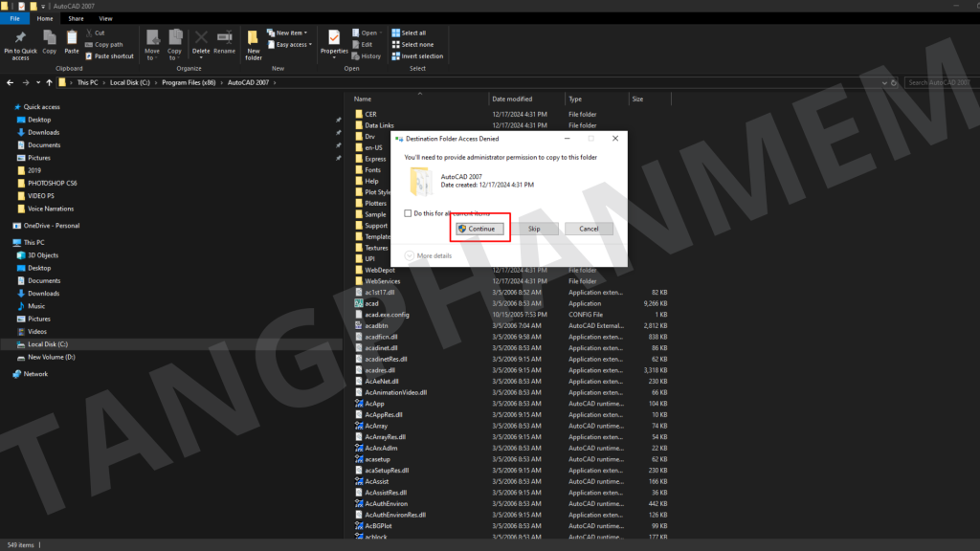980x551 pixels.
Task: Open the recent locations dropdown arrow
Action: click(38, 83)
